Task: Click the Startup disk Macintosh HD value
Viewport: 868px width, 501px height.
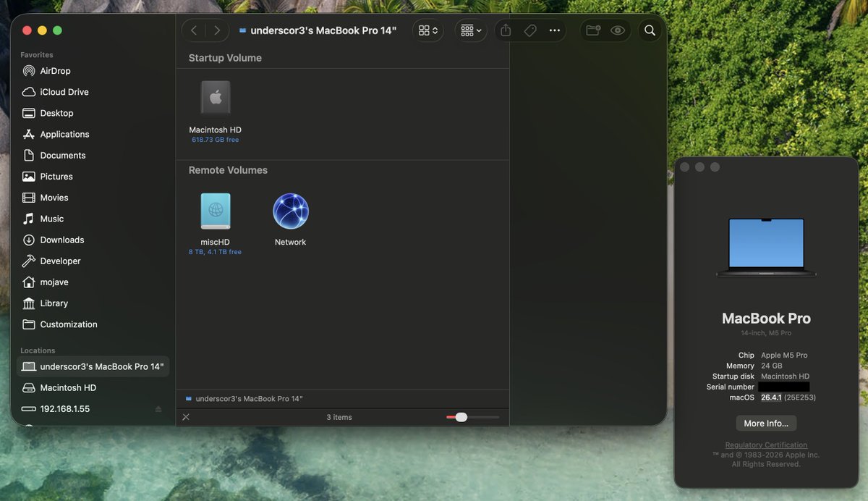Action: [x=785, y=376]
